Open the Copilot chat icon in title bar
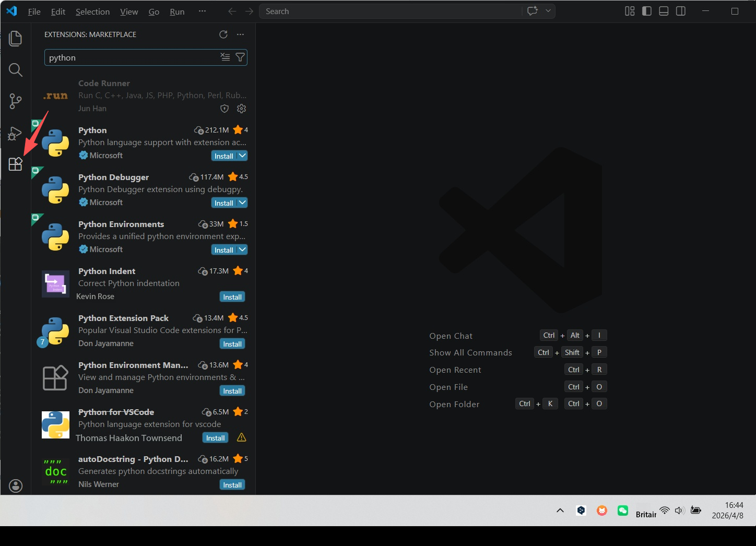756x546 pixels. pyautogui.click(x=533, y=11)
